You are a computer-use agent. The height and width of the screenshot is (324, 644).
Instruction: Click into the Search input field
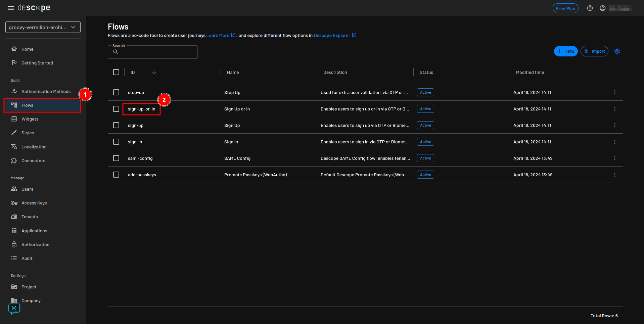(x=158, y=52)
